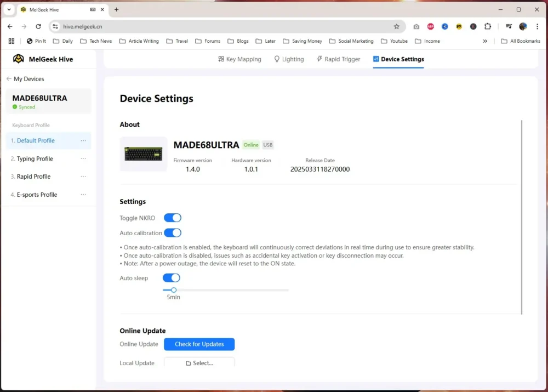The height and width of the screenshot is (392, 548).
Task: Open the Travel bookmarks folder
Action: (x=177, y=41)
